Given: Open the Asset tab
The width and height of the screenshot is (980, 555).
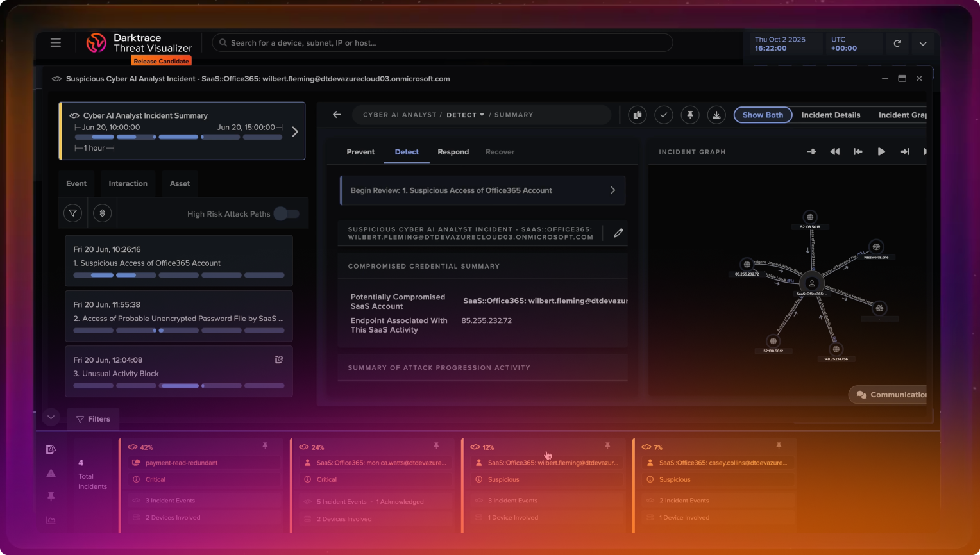Looking at the screenshot, I should coord(180,183).
